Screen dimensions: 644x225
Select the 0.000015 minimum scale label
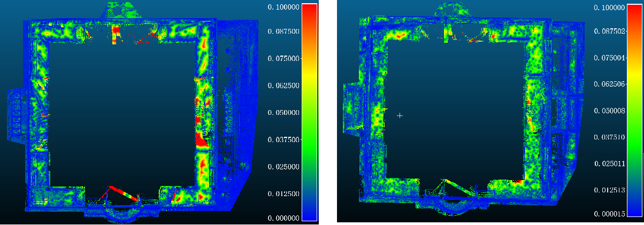click(x=610, y=214)
